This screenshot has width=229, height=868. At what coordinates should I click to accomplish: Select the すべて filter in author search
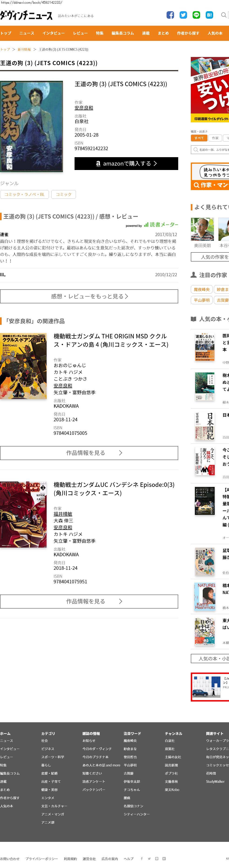tap(199, 138)
